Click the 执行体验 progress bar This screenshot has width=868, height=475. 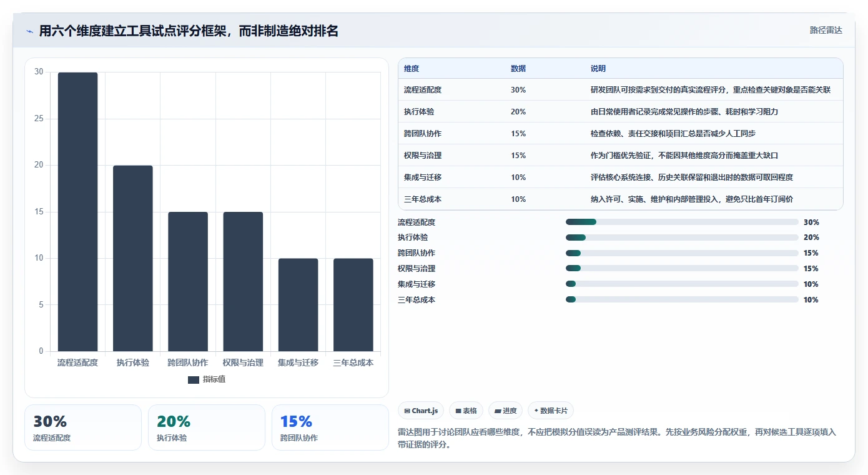682,237
